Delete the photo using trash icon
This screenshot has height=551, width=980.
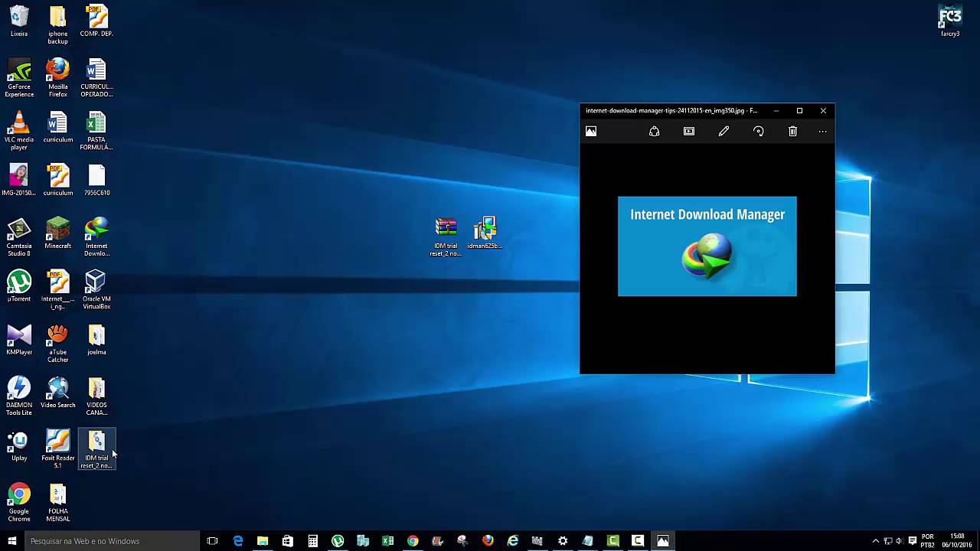(x=792, y=132)
